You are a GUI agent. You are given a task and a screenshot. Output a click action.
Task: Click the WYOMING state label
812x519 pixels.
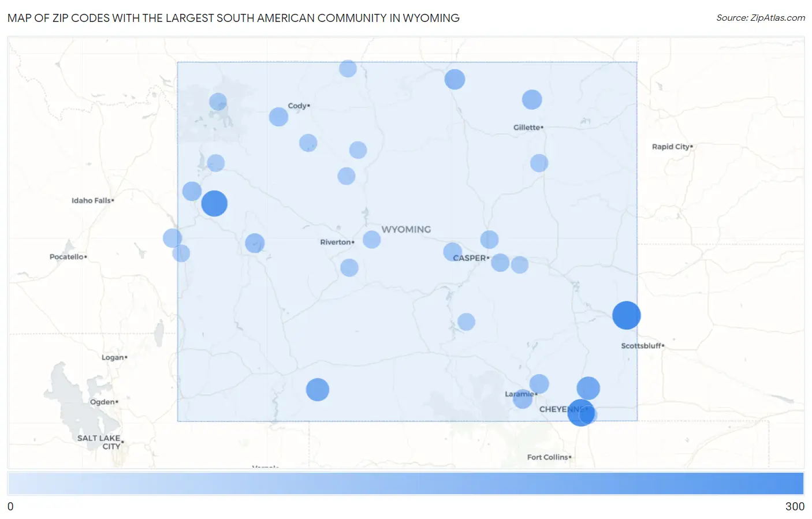tap(406, 229)
